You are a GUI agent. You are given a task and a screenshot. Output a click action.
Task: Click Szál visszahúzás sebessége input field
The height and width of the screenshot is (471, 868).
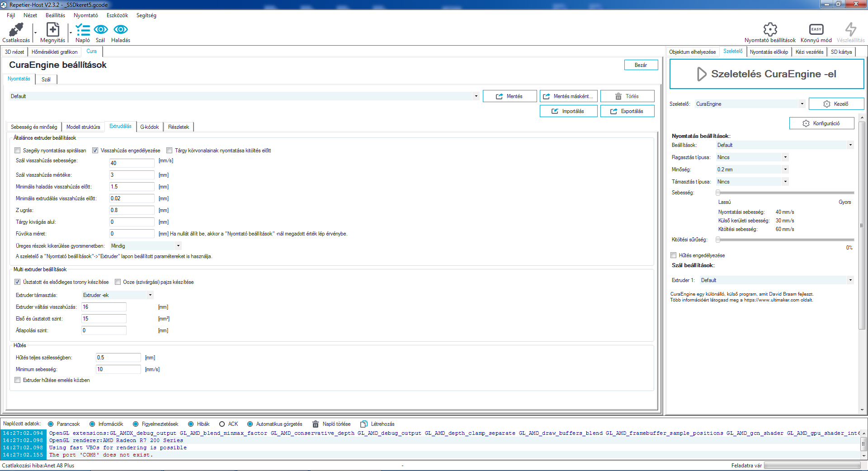pos(132,163)
